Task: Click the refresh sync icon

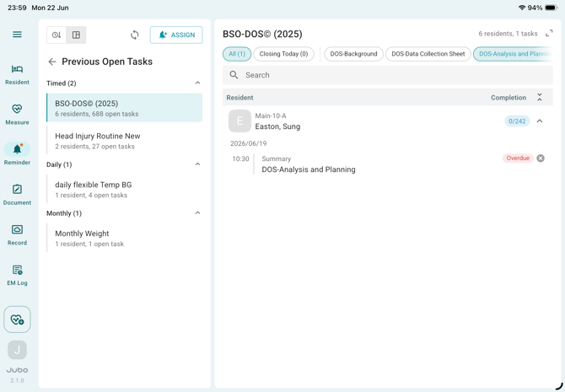Action: point(134,35)
